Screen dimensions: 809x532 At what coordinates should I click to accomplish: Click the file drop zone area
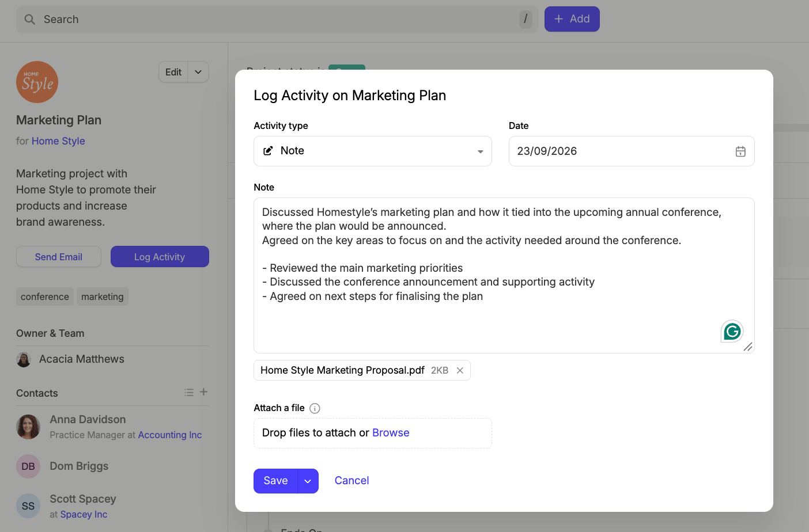pos(373,433)
